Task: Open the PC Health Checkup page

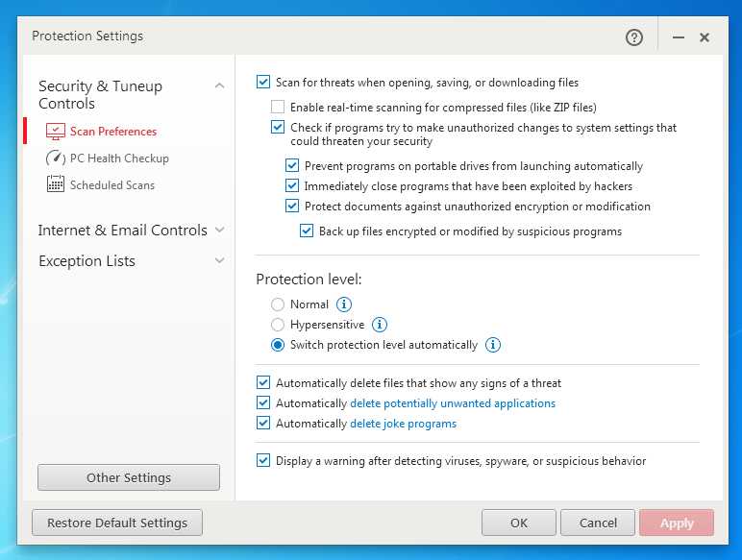Action: tap(119, 158)
